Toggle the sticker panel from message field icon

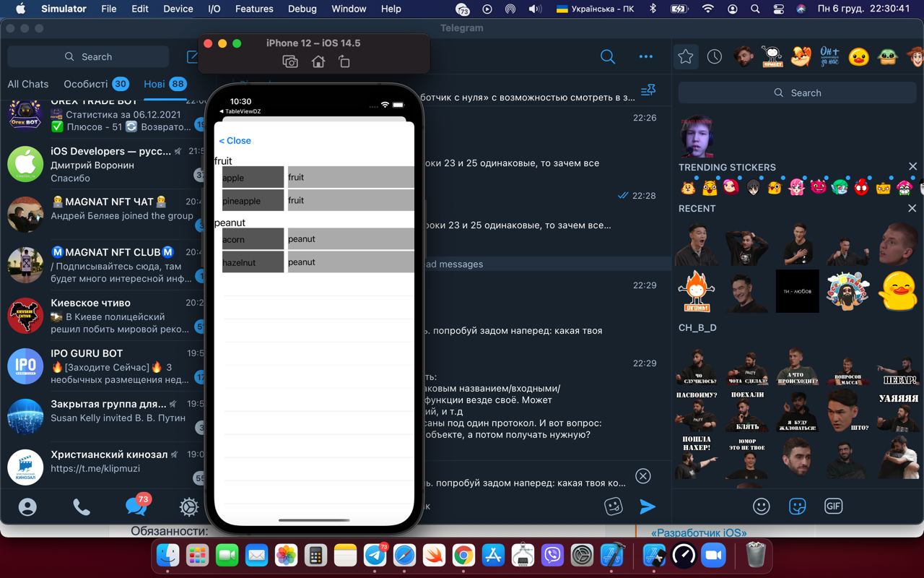(x=614, y=506)
